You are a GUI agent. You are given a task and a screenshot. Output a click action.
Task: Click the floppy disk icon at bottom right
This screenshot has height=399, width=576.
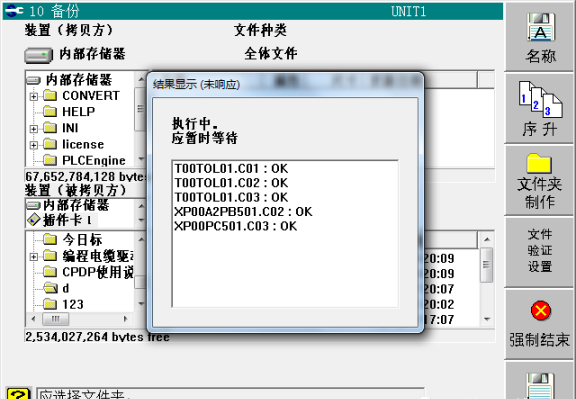pos(540,385)
